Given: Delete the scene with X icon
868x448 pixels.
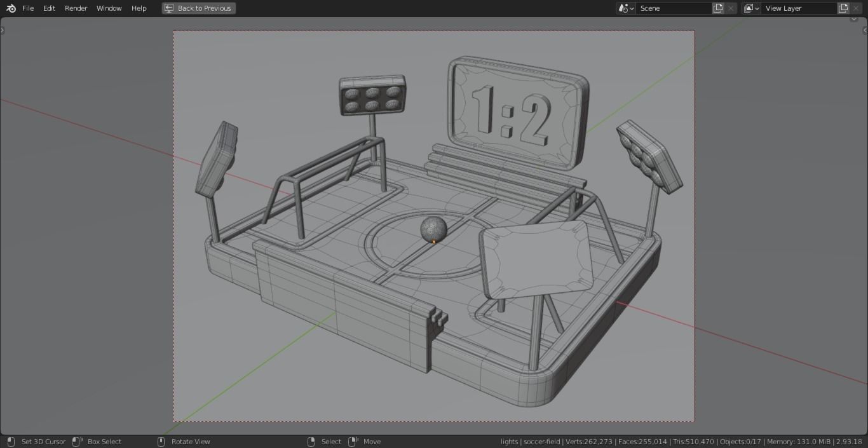Looking at the screenshot, I should [731, 8].
